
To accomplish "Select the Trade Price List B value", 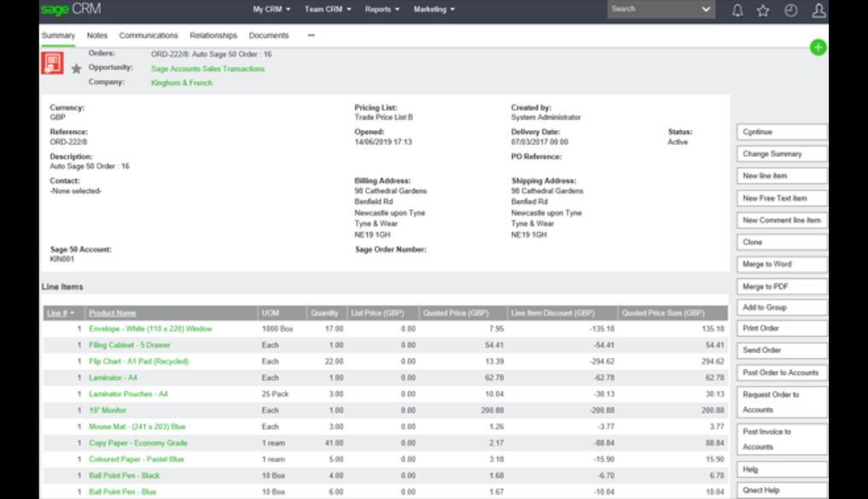I will pos(383,117).
